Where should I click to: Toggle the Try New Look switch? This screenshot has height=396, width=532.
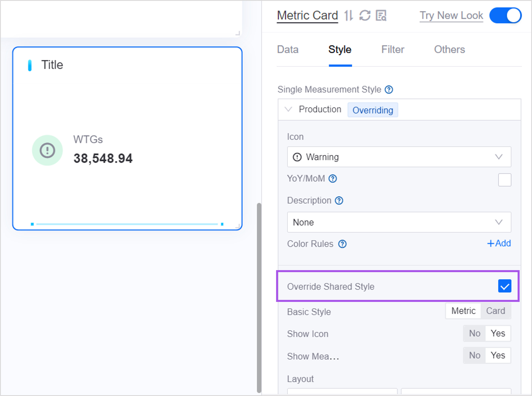(505, 16)
